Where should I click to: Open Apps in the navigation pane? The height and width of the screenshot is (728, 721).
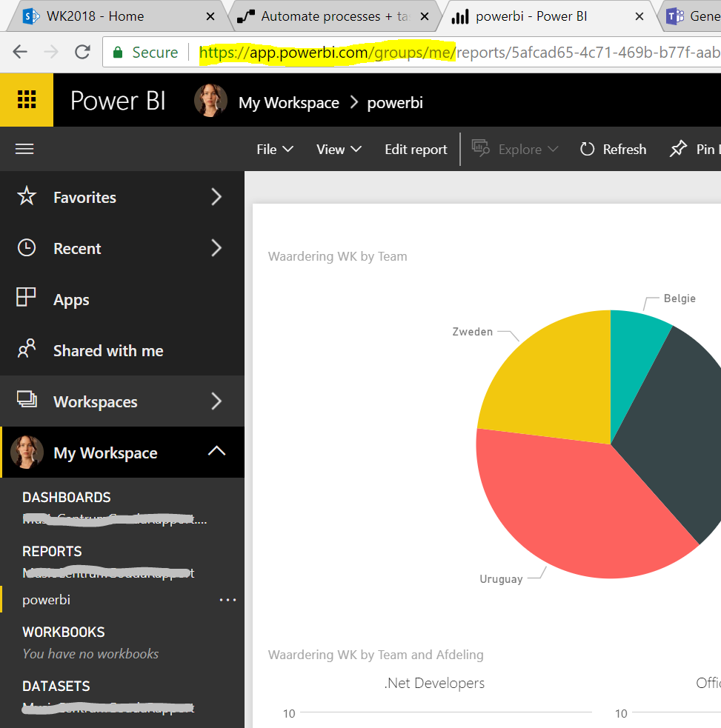tap(71, 300)
